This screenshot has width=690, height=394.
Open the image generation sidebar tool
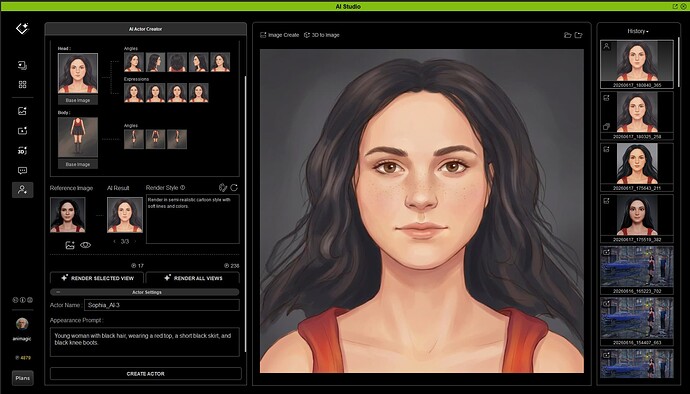(22, 111)
